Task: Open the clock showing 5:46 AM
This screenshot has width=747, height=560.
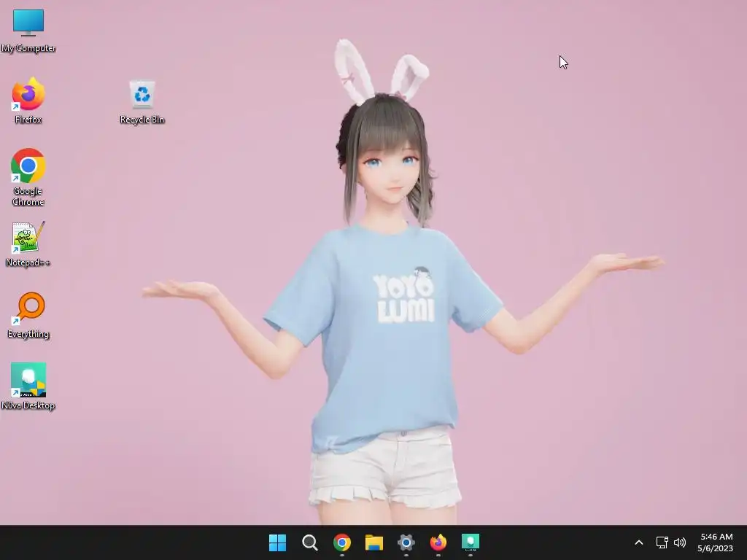Action: click(716, 537)
